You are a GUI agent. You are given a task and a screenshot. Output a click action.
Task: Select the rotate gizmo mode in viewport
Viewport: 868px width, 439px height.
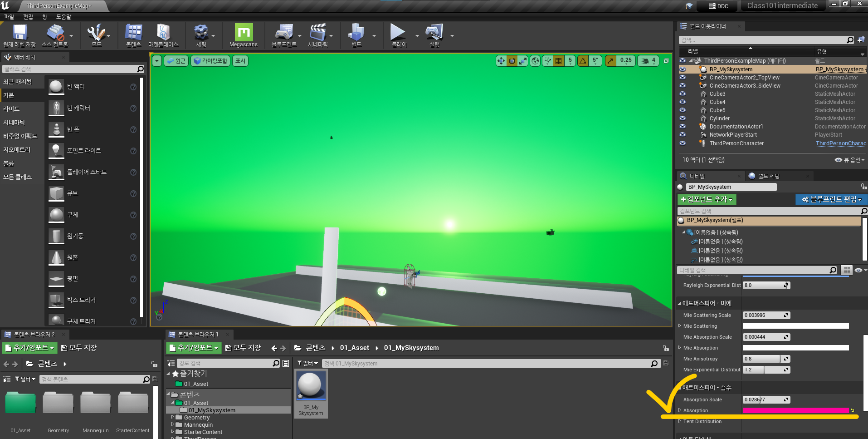[x=512, y=61]
